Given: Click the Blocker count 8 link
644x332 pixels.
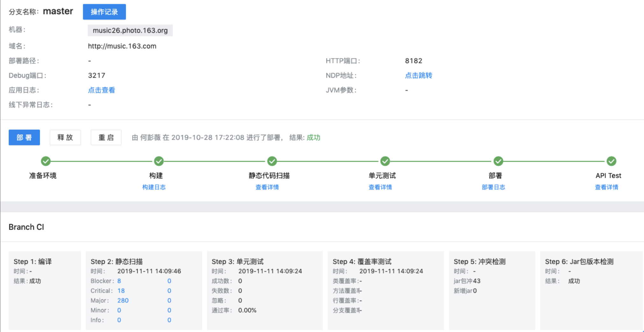Looking at the screenshot, I should point(119,281).
